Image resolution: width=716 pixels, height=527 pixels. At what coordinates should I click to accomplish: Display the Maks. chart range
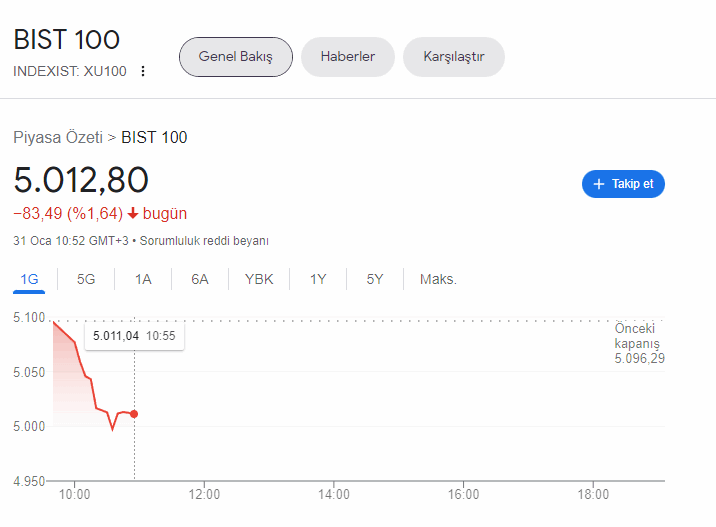(438, 279)
